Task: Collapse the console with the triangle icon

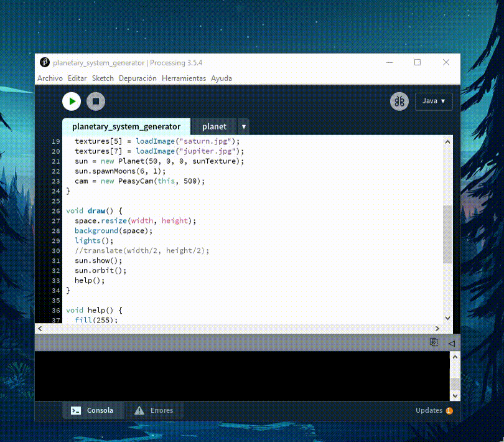Action: 451,343
